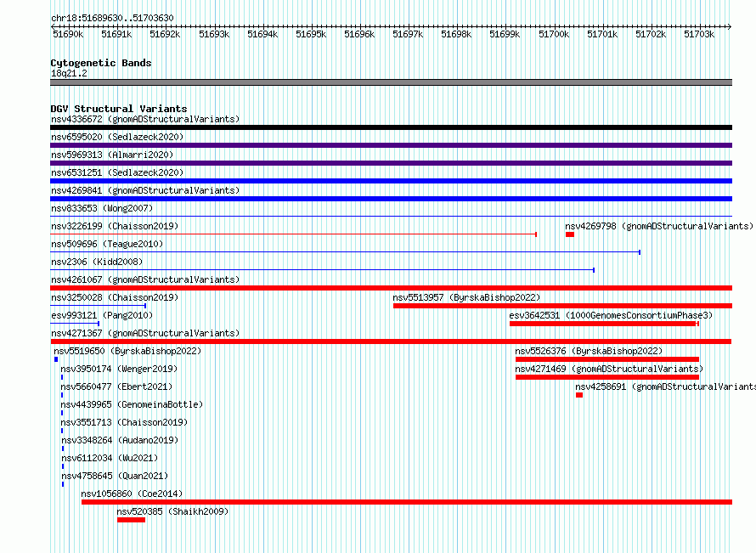
Task: Open nsv3226199 (Chaisson2019) label
Action: coord(115,226)
